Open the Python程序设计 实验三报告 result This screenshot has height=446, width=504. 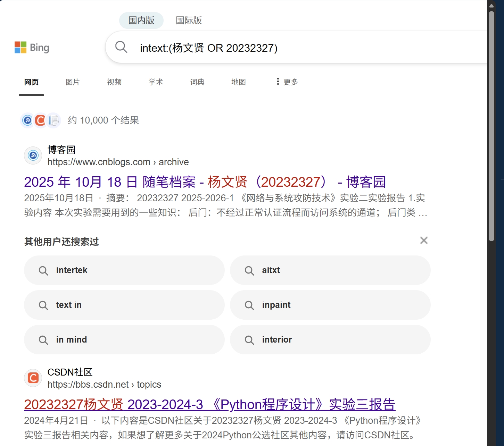coord(209,404)
